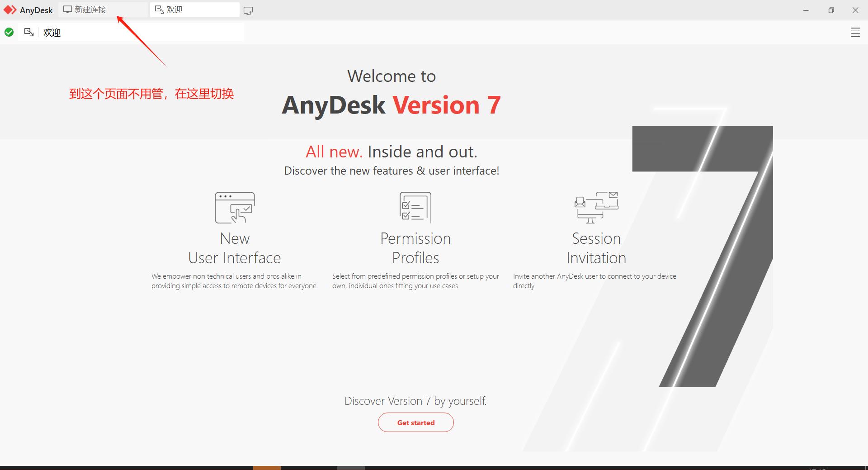Click 'Discover the new features & user interface!'
Image resolution: width=868 pixels, height=470 pixels.
[x=392, y=171]
